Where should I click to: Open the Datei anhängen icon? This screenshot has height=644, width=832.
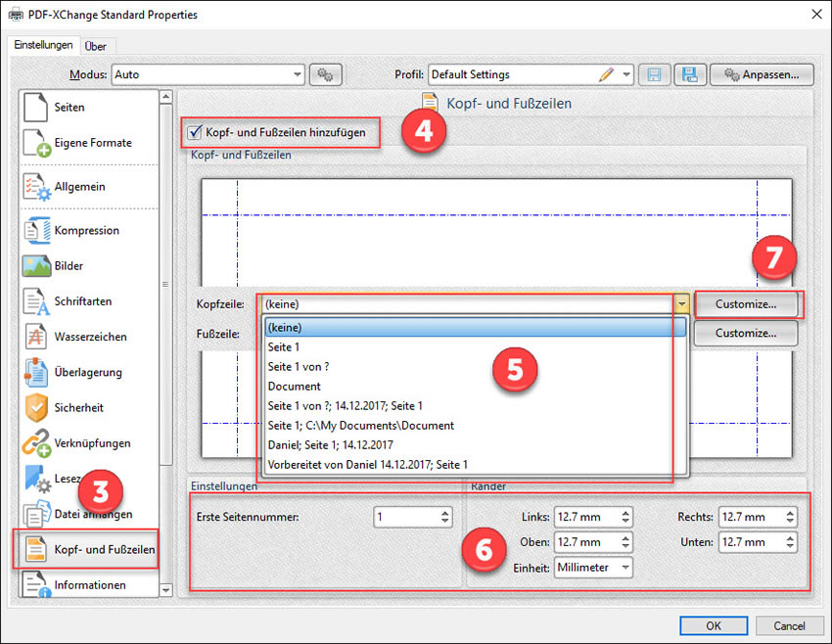(x=36, y=514)
